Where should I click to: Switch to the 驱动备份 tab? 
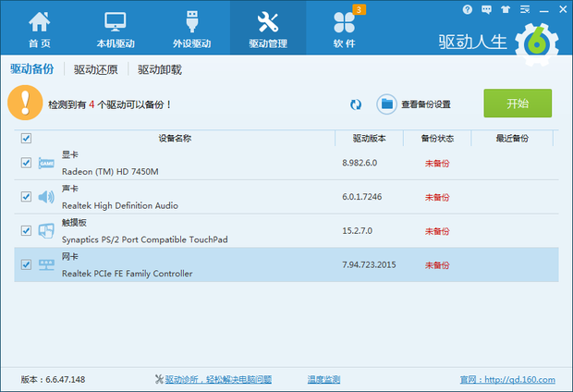(32, 68)
